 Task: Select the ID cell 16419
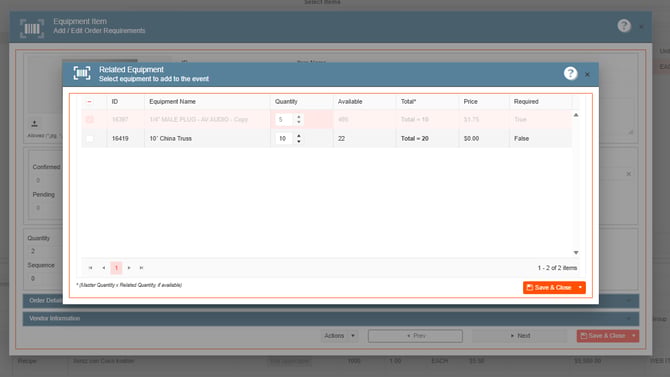[x=126, y=138]
